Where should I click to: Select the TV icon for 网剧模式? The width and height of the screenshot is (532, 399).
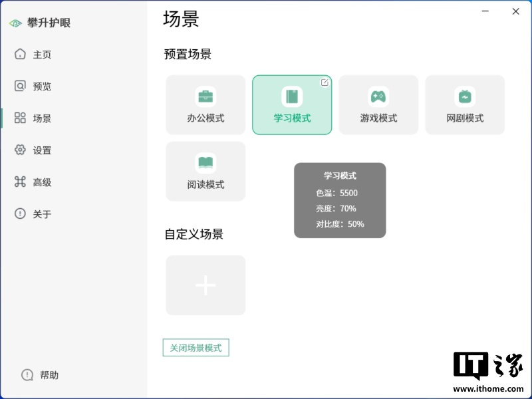click(465, 96)
